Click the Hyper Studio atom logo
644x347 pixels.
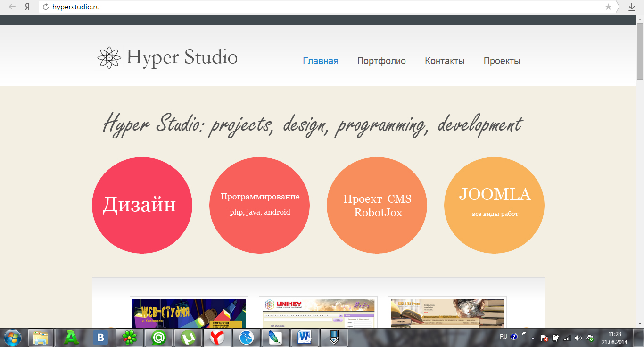click(x=109, y=58)
